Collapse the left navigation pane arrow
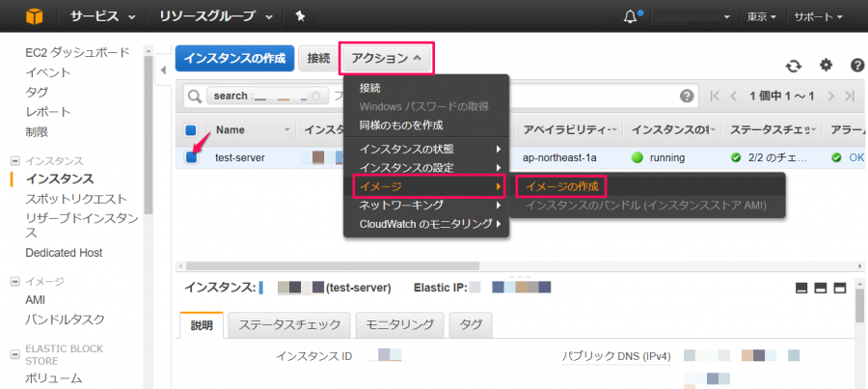The height and width of the screenshot is (389, 868). pos(163,69)
